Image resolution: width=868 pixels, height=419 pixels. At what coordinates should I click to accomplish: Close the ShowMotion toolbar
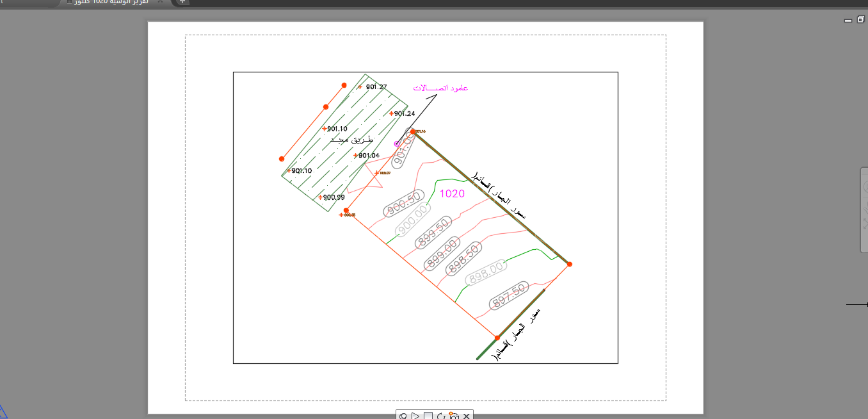click(x=467, y=416)
